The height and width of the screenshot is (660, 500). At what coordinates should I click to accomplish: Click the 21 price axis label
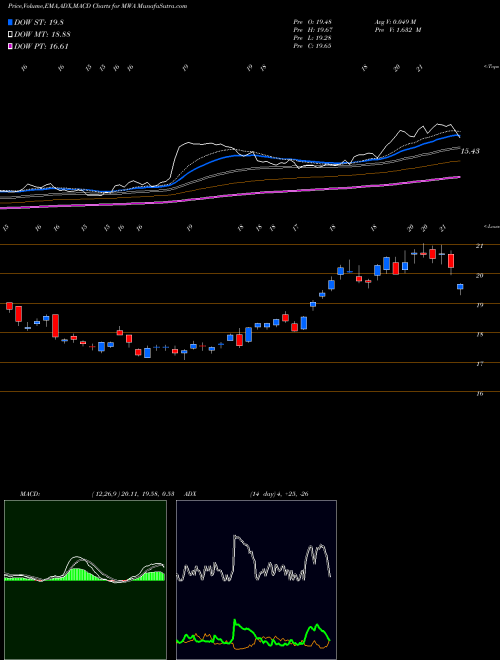(479, 246)
